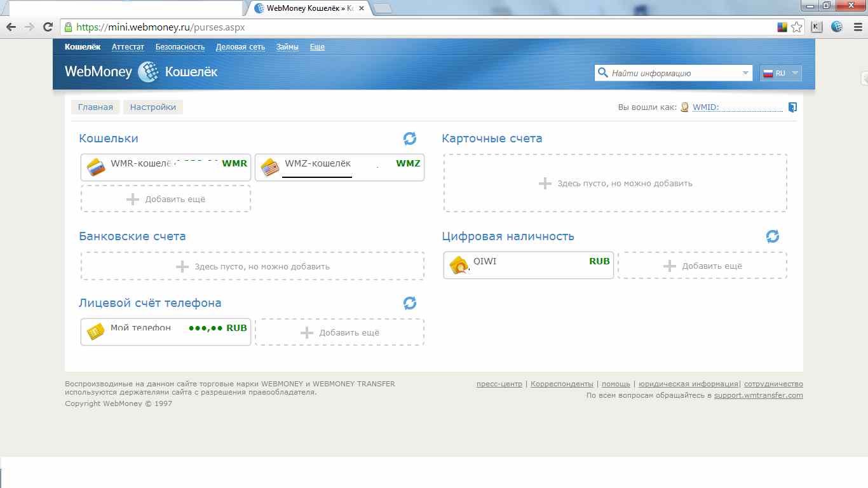Click the refresh icon beside Цифровая наличность
Image resolution: width=868 pixels, height=488 pixels.
[x=771, y=236]
